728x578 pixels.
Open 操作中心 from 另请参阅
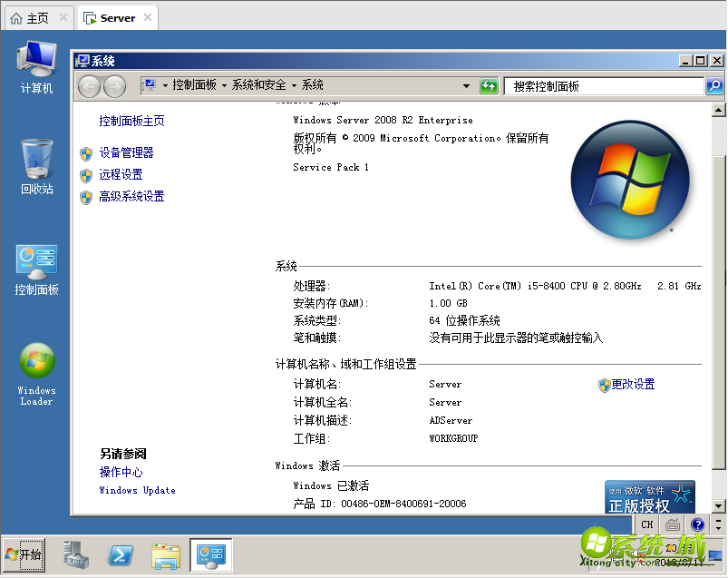121,472
